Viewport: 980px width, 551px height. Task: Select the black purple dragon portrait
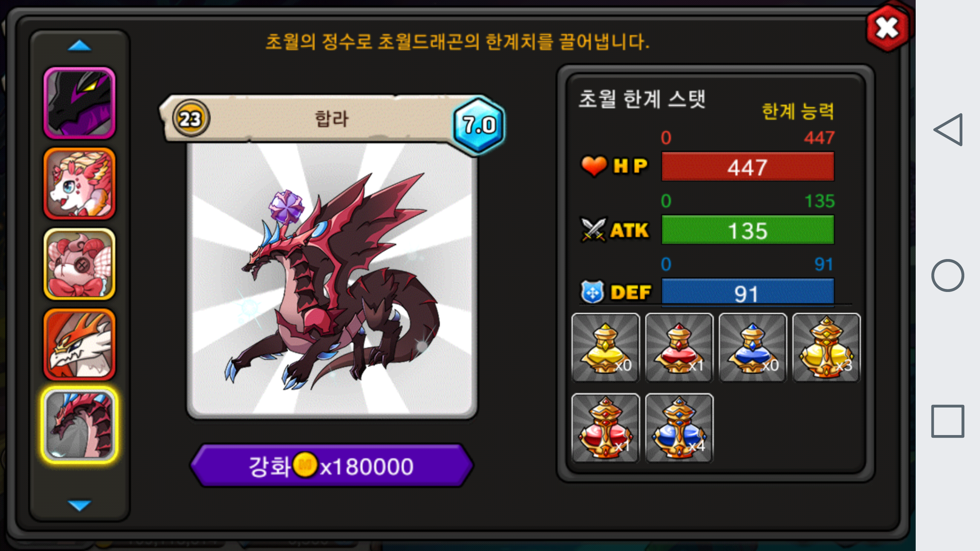[x=80, y=103]
